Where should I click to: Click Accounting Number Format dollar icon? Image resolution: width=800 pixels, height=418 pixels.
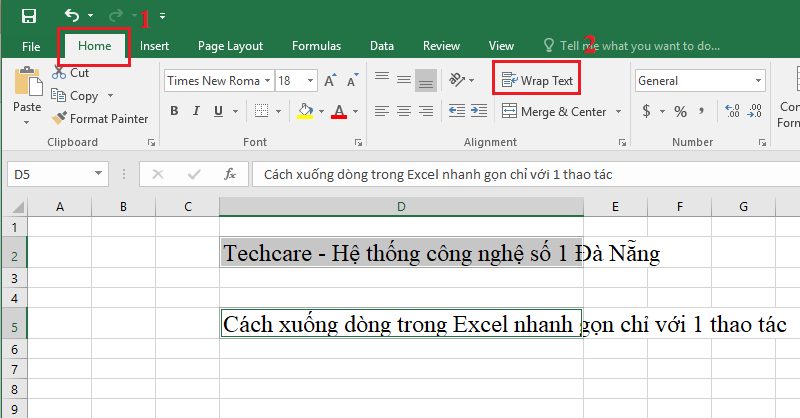646,111
